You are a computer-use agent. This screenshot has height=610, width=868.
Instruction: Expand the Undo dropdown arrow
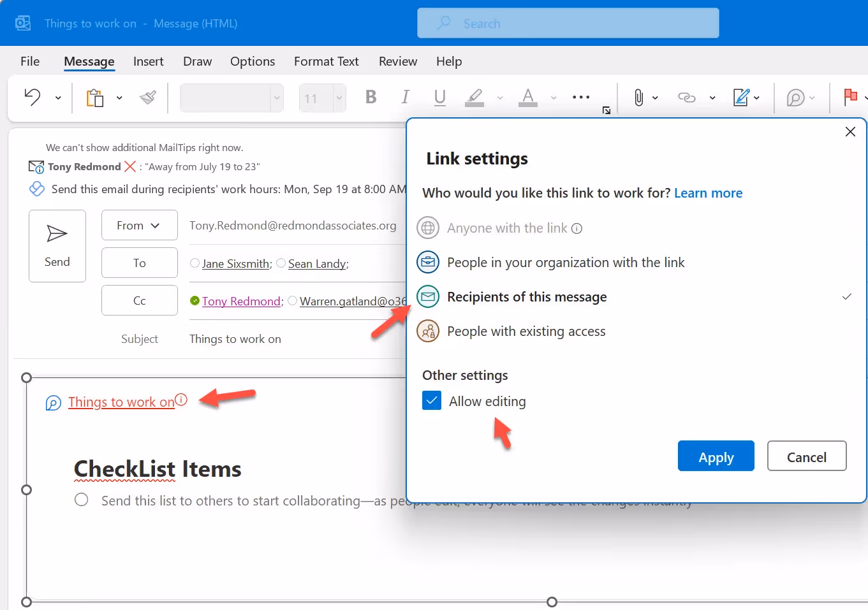tap(58, 98)
